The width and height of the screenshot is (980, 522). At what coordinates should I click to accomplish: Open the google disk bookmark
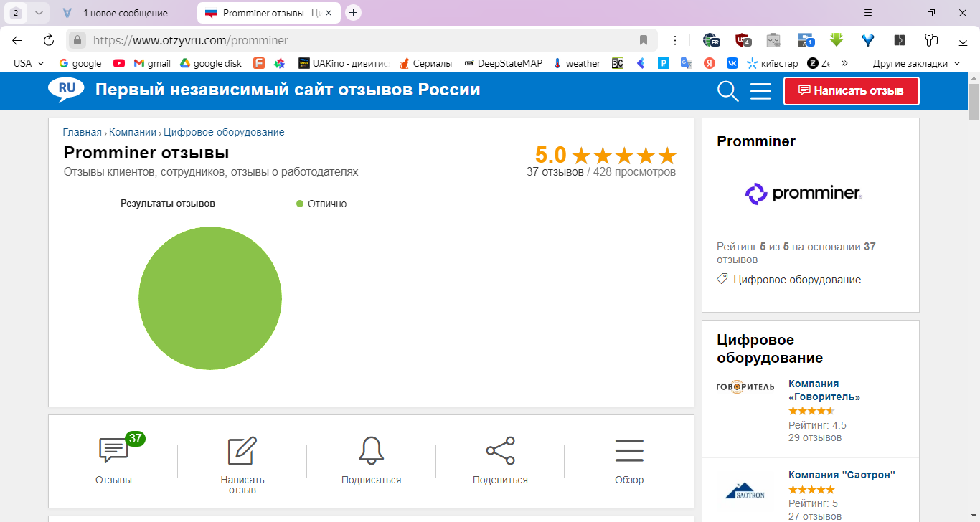click(210, 63)
